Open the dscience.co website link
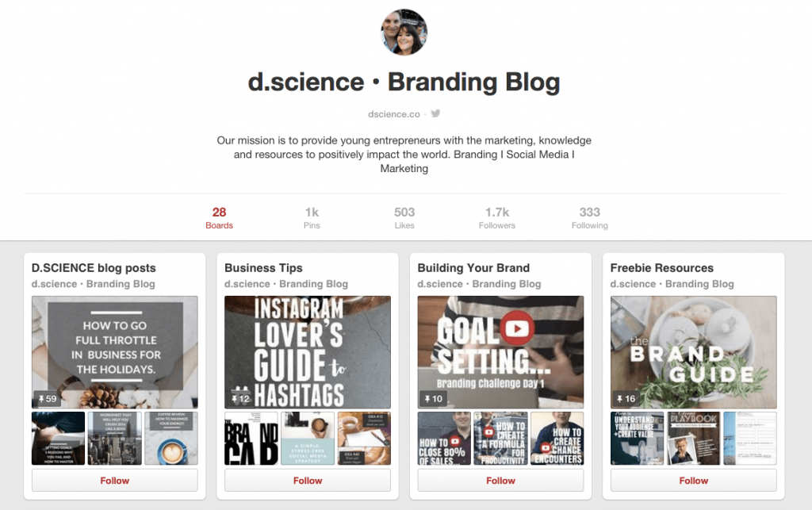The height and width of the screenshot is (510, 812). click(x=393, y=114)
